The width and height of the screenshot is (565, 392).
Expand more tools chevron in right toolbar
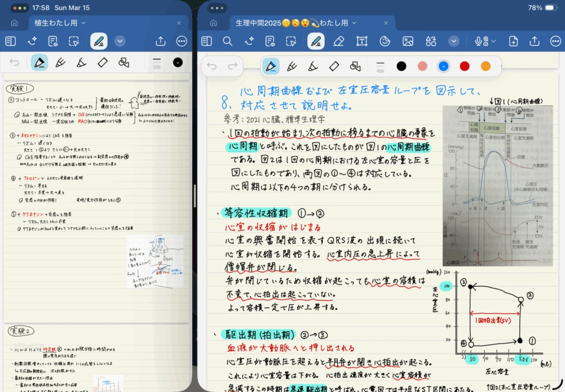coord(454,41)
